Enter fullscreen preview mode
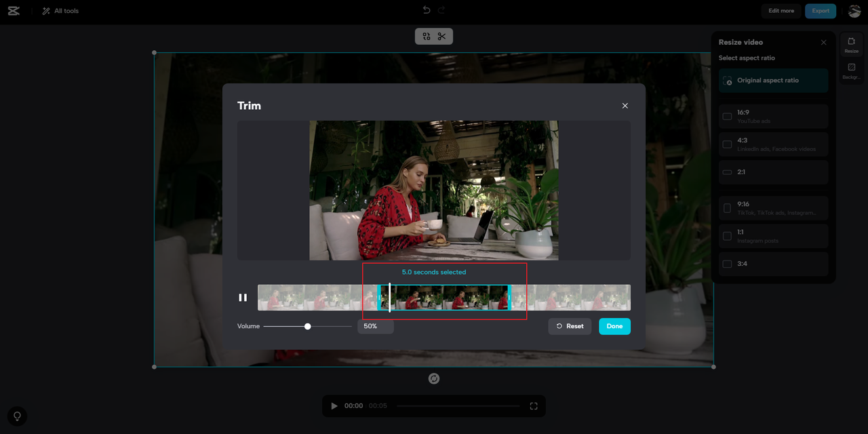The height and width of the screenshot is (434, 868). click(x=534, y=406)
